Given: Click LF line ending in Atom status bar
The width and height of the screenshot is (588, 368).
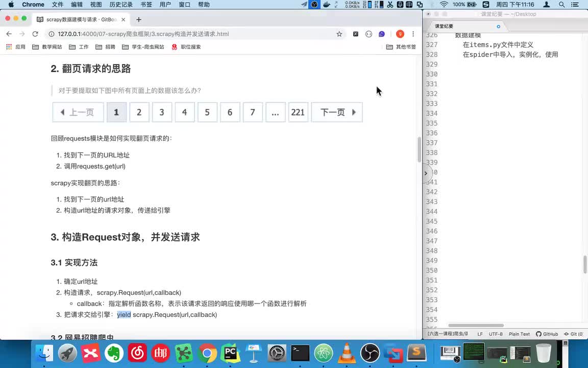Looking at the screenshot, I should click(480, 334).
